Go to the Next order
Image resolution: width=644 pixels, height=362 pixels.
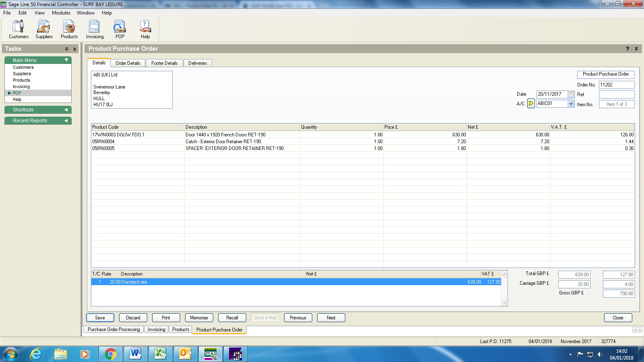[x=331, y=318]
